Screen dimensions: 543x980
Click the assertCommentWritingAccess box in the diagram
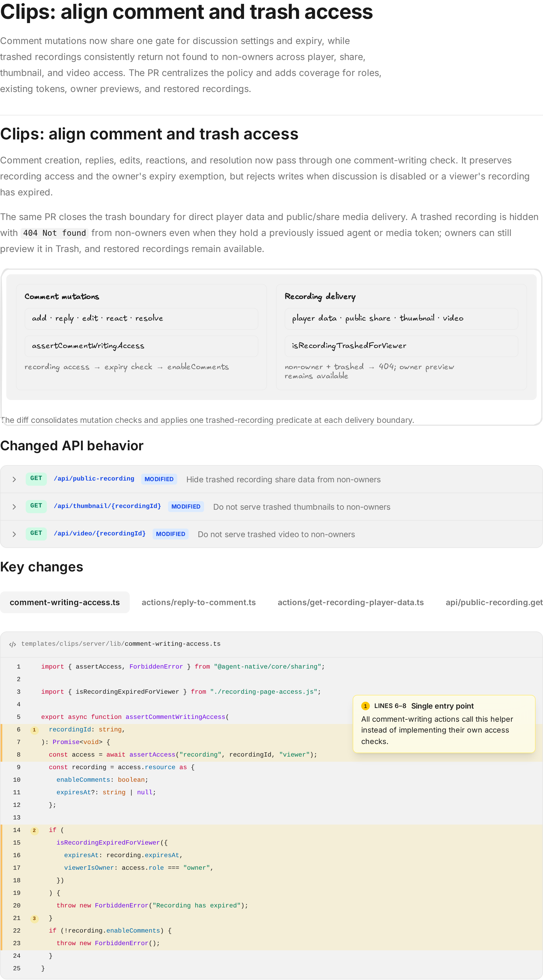click(141, 346)
